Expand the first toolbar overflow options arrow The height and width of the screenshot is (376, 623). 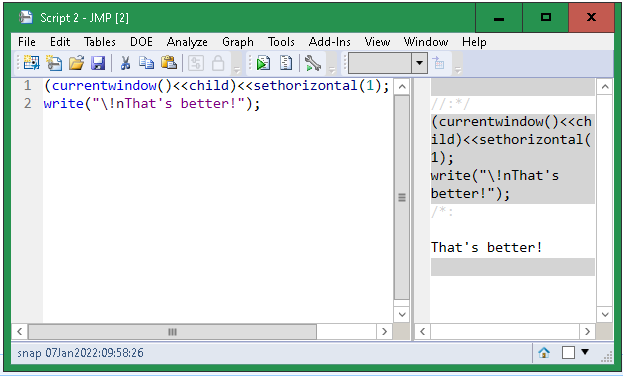236,70
